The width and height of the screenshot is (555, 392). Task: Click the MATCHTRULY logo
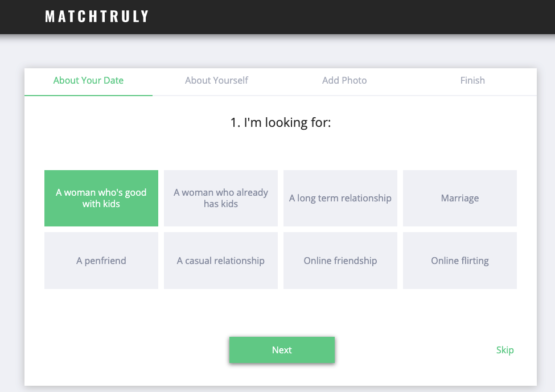pyautogui.click(x=97, y=16)
